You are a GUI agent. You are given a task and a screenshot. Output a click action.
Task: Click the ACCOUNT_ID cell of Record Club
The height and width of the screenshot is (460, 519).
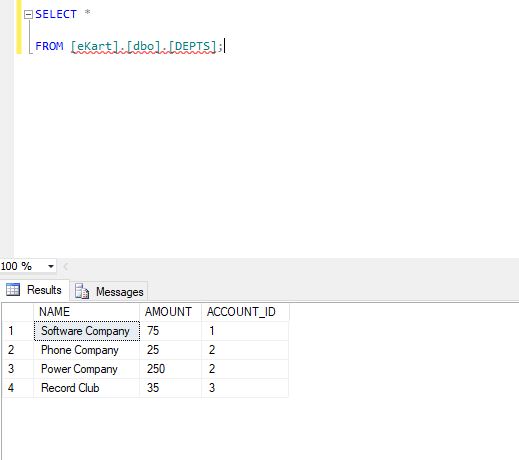[x=245, y=388]
